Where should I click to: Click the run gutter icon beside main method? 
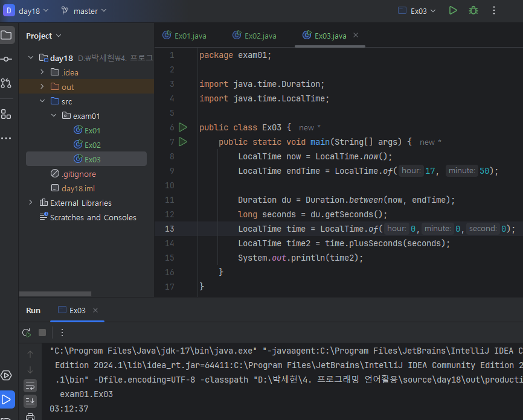(182, 142)
